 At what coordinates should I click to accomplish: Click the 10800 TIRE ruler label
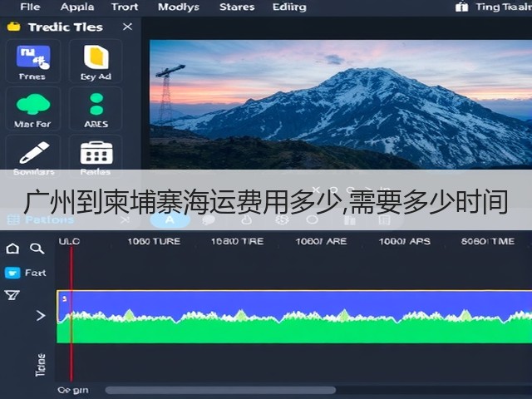pos(237,241)
